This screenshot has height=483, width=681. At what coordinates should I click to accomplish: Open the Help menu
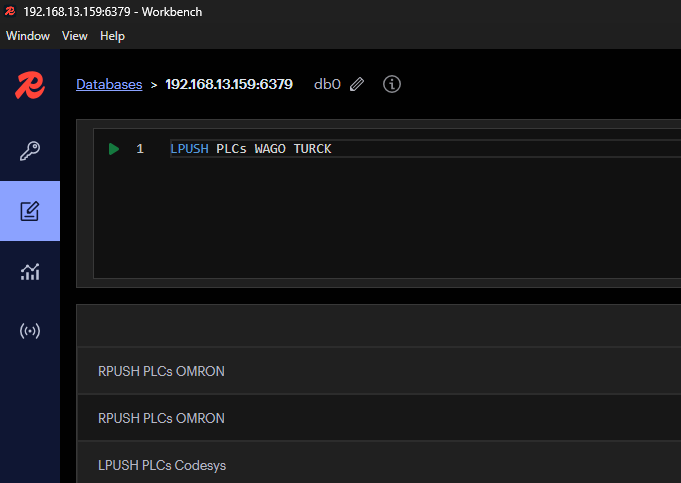tap(112, 36)
